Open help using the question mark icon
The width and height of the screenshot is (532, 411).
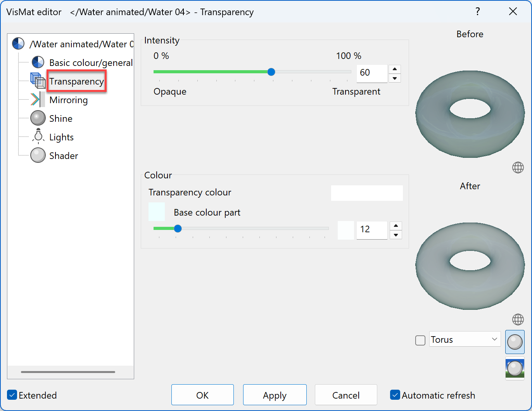478,12
